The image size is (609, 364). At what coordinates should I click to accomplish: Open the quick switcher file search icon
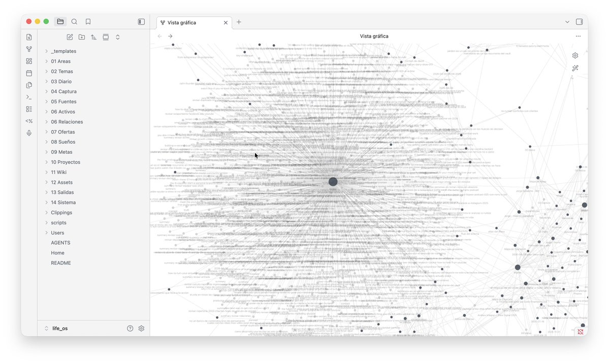click(x=29, y=37)
